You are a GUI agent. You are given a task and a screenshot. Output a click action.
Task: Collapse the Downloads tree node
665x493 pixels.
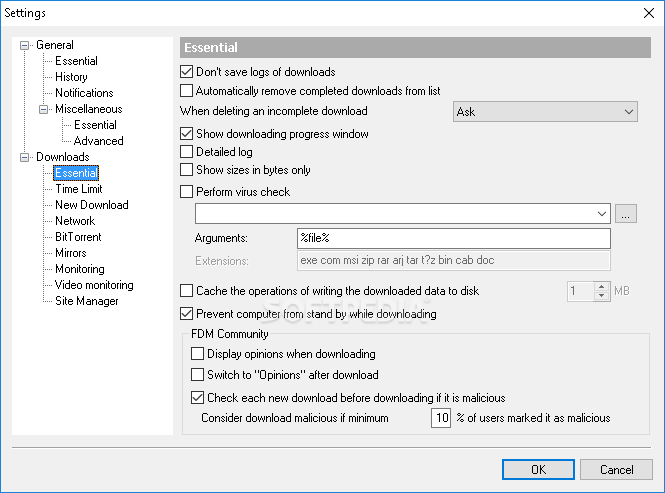[x=25, y=157]
